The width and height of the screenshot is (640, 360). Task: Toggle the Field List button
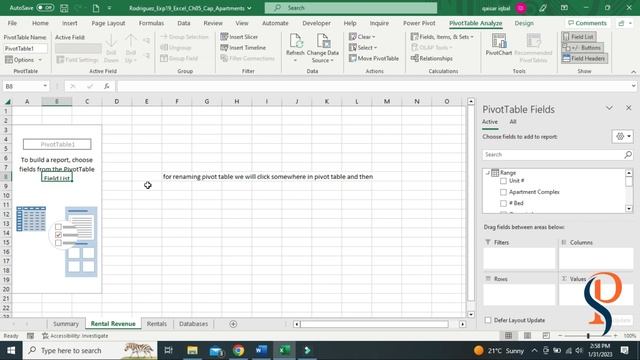coord(578,37)
